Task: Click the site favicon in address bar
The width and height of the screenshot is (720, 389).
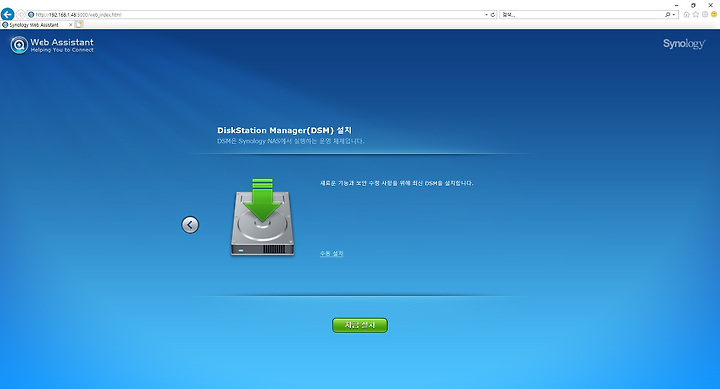Action: click(31, 15)
